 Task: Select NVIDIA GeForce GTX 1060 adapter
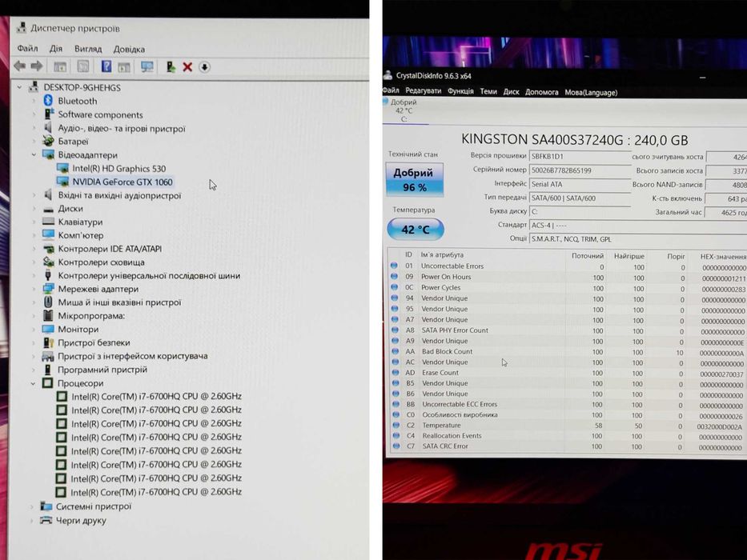[122, 182]
